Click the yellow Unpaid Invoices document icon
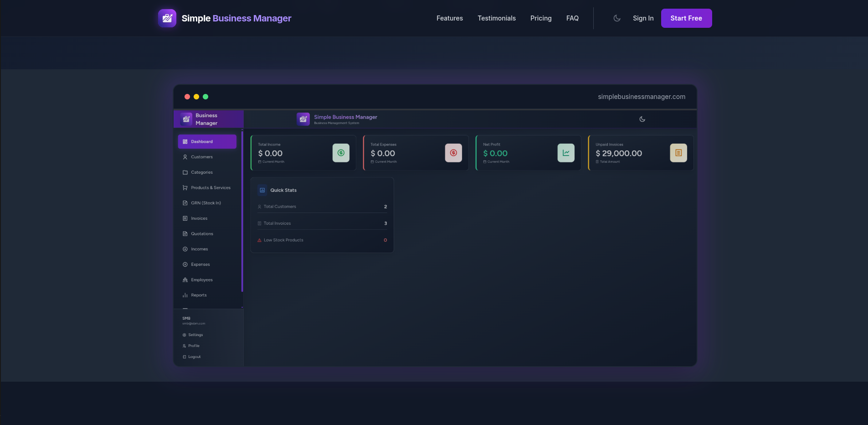 click(x=678, y=153)
